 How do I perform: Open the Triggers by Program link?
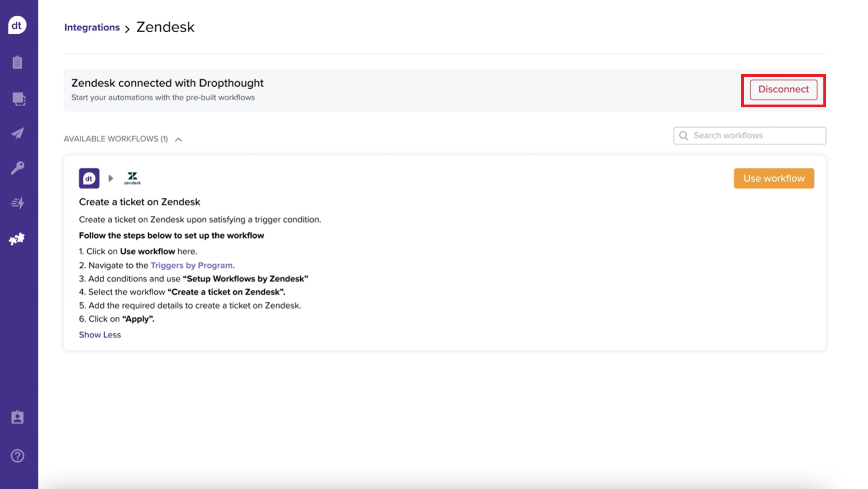192,265
